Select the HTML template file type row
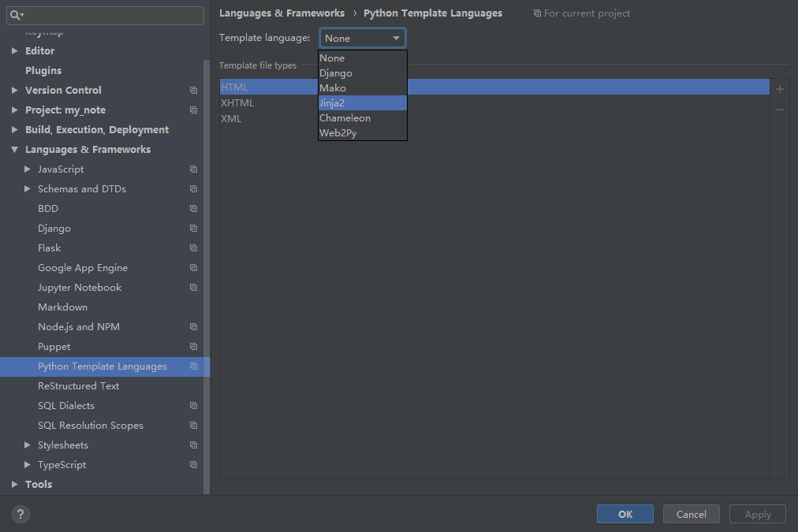 [x=494, y=87]
